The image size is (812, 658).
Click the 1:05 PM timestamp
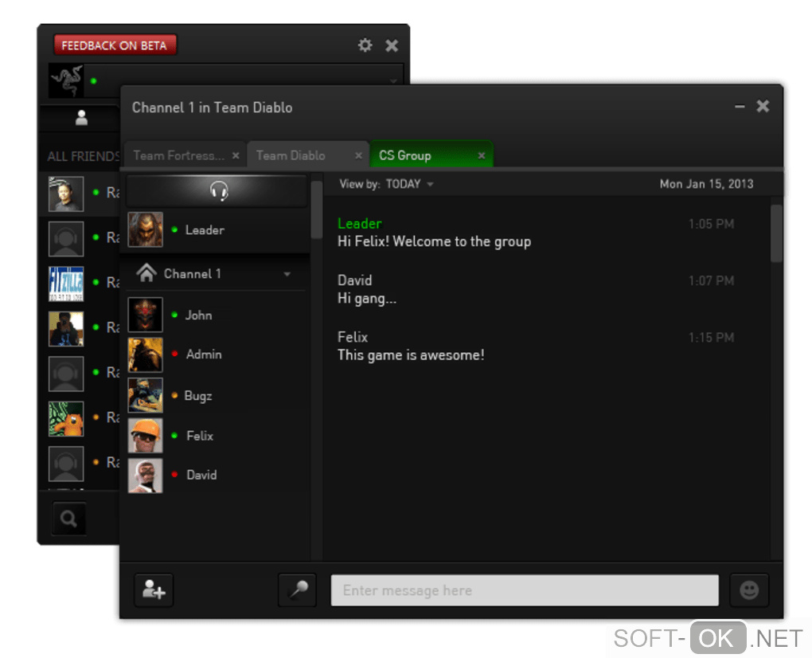(711, 224)
